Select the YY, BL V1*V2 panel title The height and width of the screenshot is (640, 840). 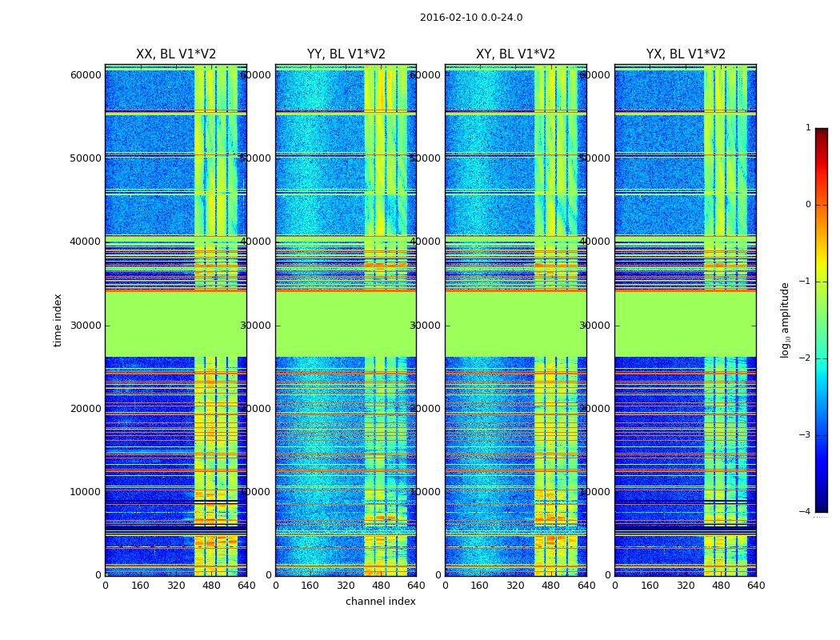(x=346, y=54)
